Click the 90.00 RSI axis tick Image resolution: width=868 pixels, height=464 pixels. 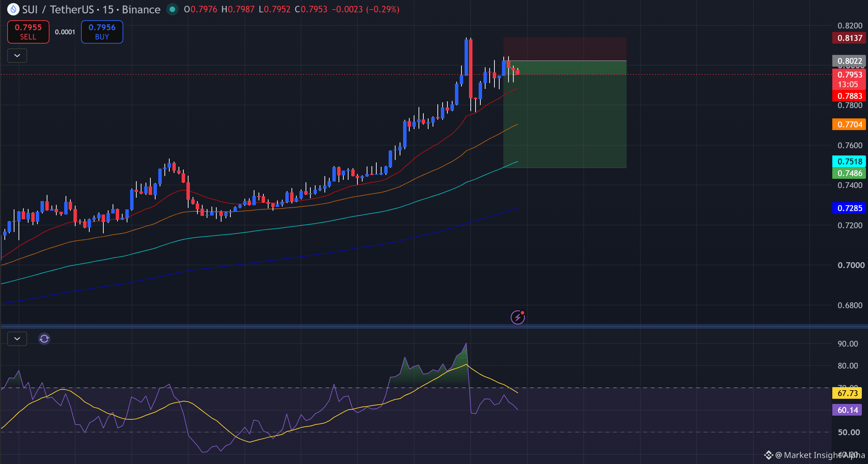pos(848,344)
